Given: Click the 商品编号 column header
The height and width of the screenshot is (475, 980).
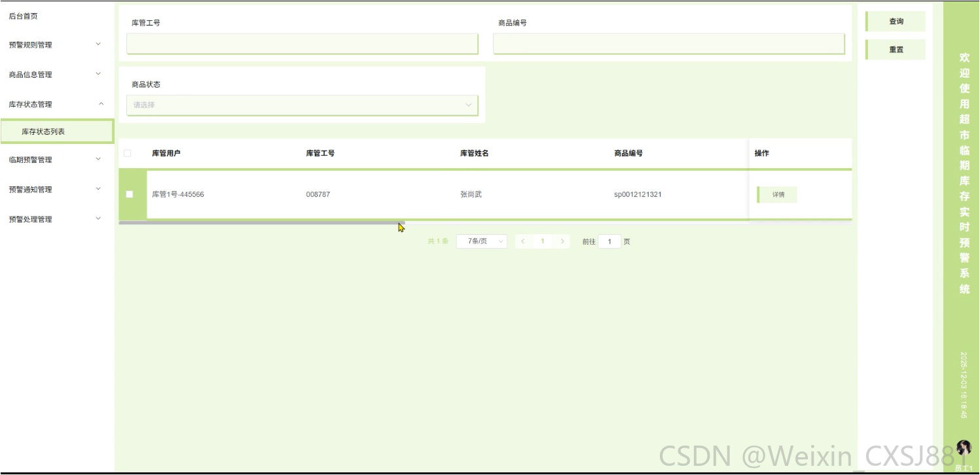Looking at the screenshot, I should (x=628, y=153).
